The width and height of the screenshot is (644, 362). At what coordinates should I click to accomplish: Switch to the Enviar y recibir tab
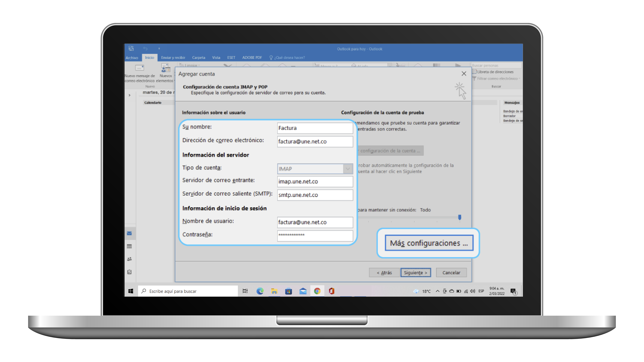[173, 57]
